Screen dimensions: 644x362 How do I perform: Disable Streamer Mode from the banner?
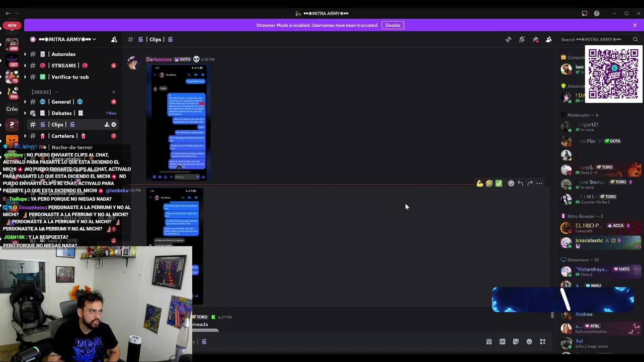click(392, 25)
